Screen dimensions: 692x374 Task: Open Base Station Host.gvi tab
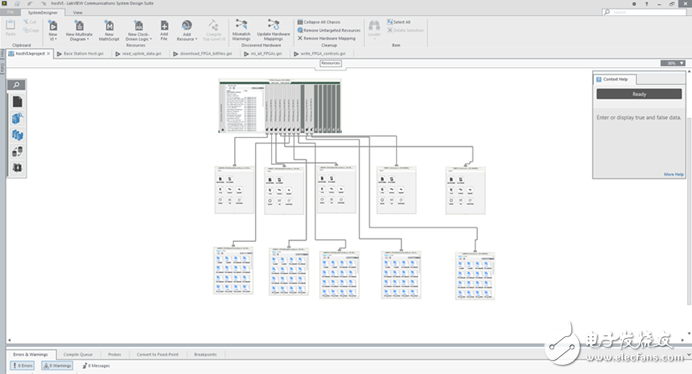80,53
